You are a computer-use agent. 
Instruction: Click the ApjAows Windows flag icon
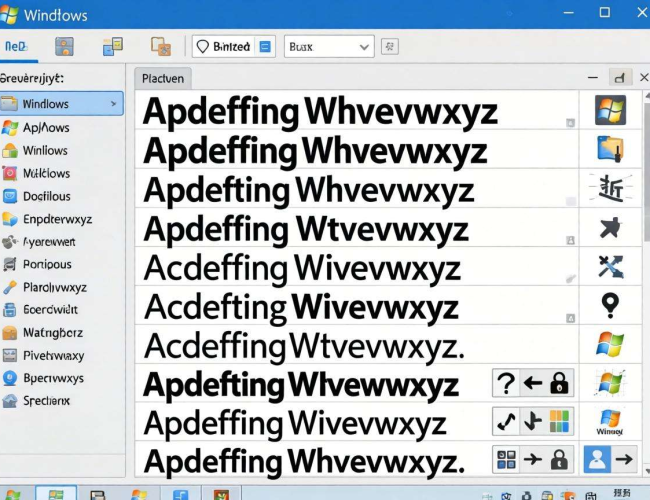pyautogui.click(x=10, y=128)
